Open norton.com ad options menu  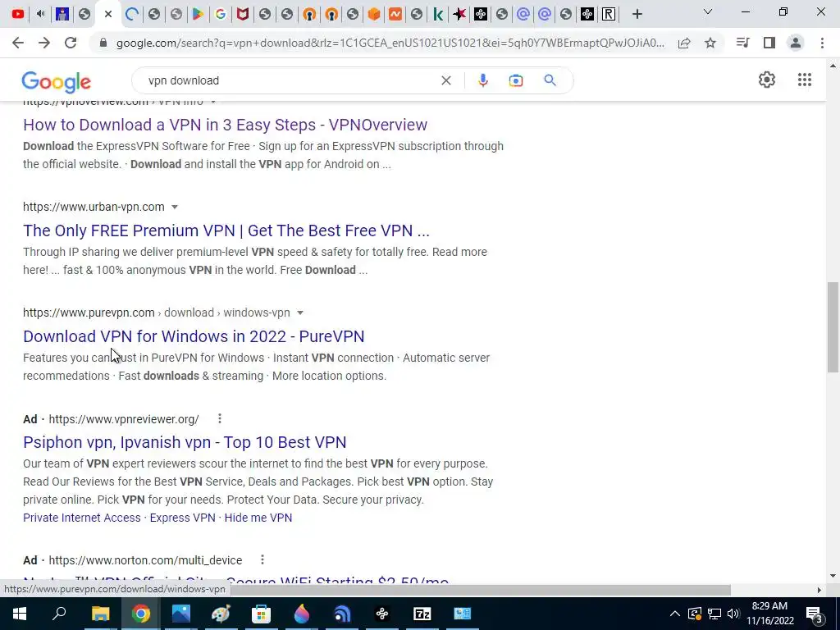tap(262, 559)
